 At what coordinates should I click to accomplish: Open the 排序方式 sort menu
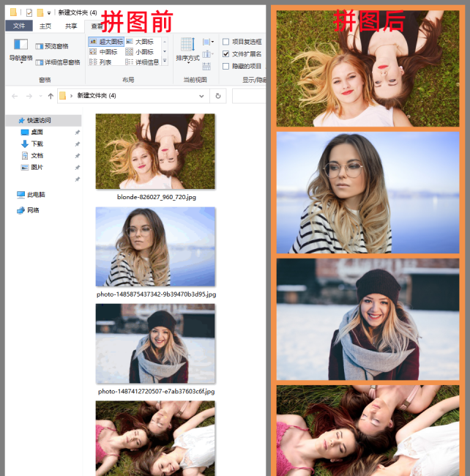tap(188, 50)
